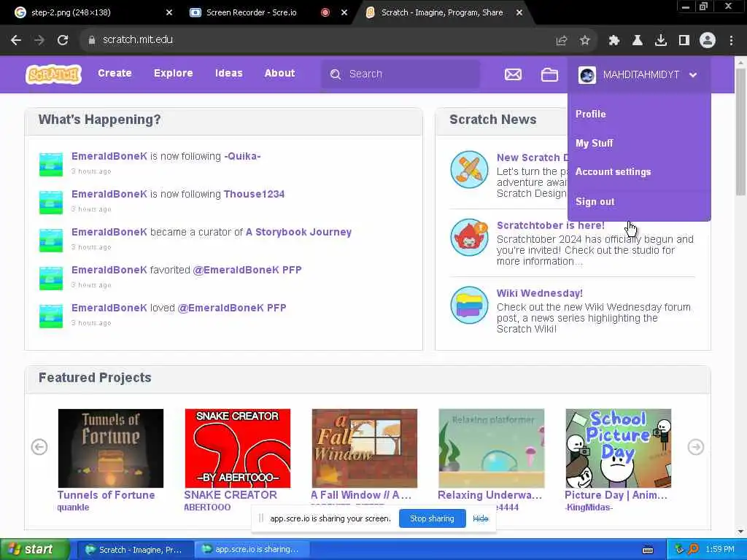The width and height of the screenshot is (747, 560).
Task: Open Relaxing Underwater project thumbnail
Action: coord(491,448)
